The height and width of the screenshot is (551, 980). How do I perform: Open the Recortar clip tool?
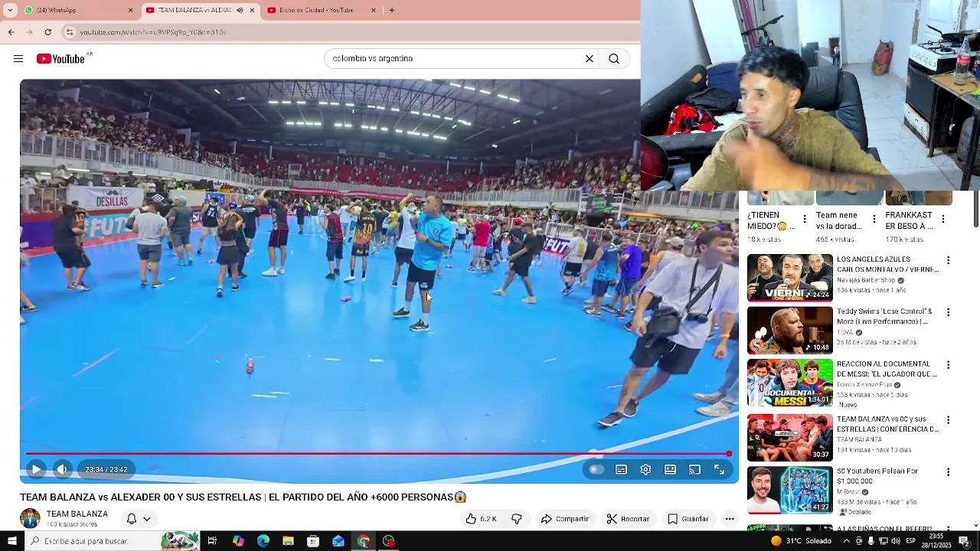(628, 519)
